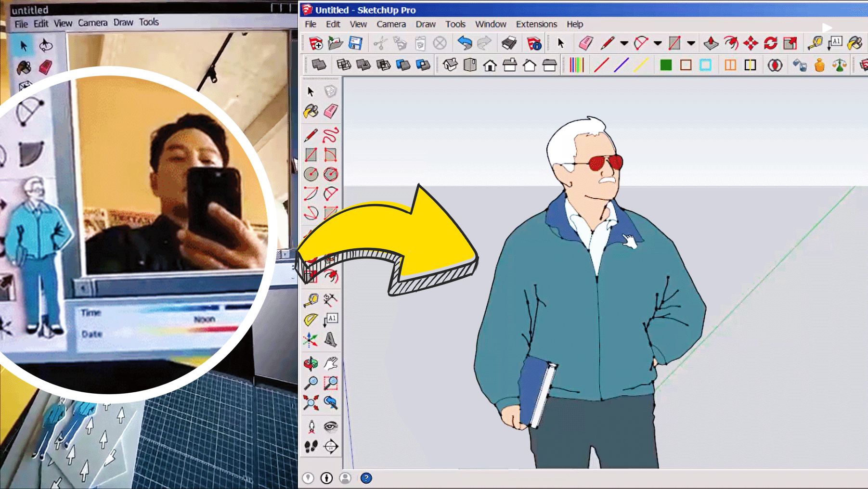This screenshot has width=868, height=489.
Task: Select the Zoom Window tool
Action: 331,383
